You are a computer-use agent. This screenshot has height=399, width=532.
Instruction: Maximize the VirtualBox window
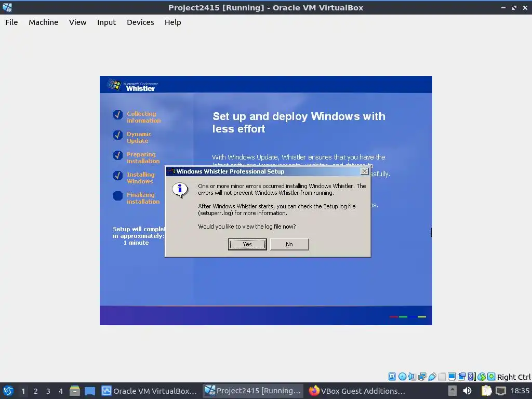point(514,7)
